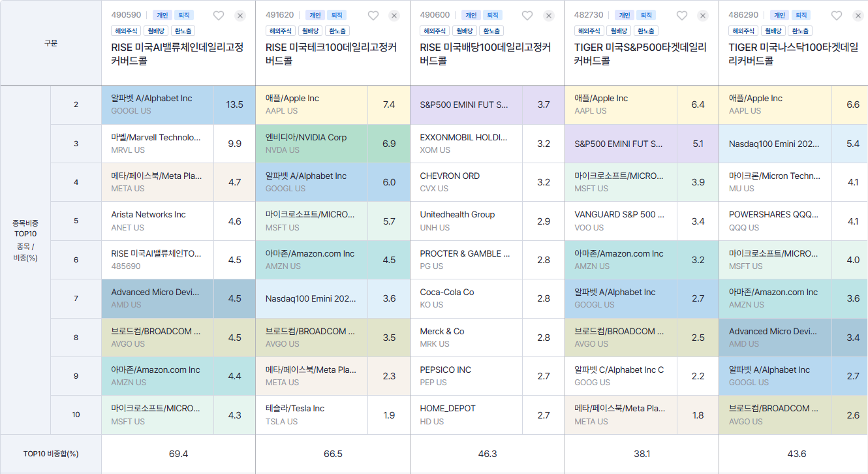
Task: Click the 개인 tag on ETF 490590
Action: pos(162,15)
